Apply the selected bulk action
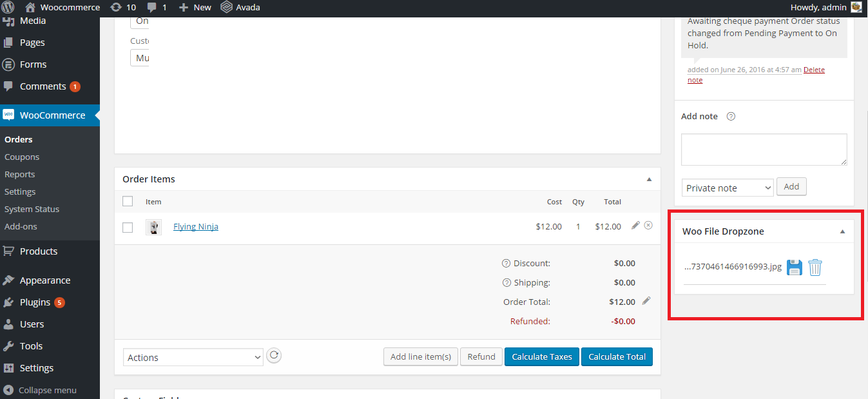Viewport: 868px width, 399px height. pyautogui.click(x=274, y=355)
